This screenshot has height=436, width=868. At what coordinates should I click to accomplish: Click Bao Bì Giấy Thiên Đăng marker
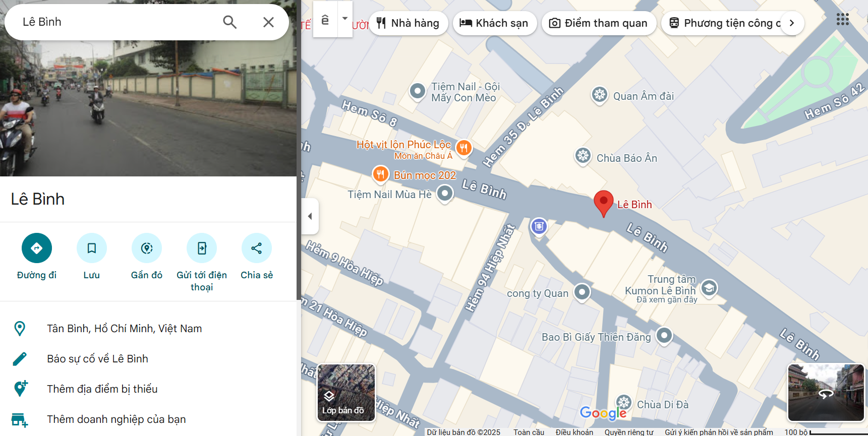664,335
